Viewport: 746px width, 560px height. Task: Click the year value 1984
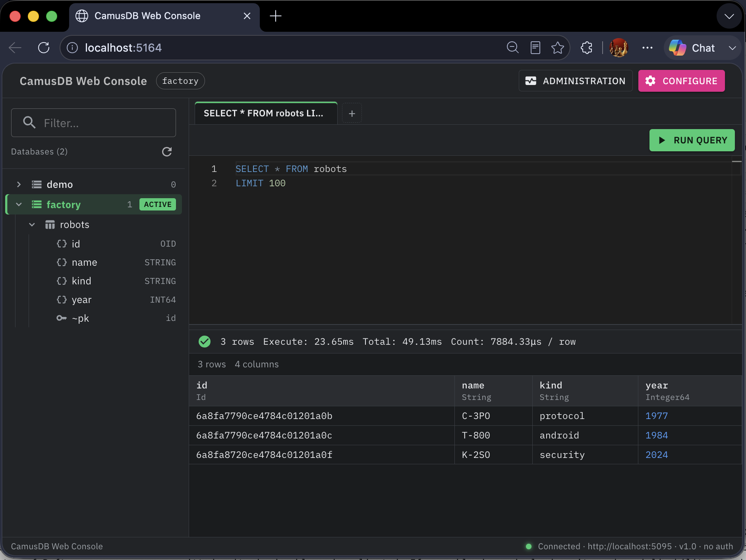point(657,435)
